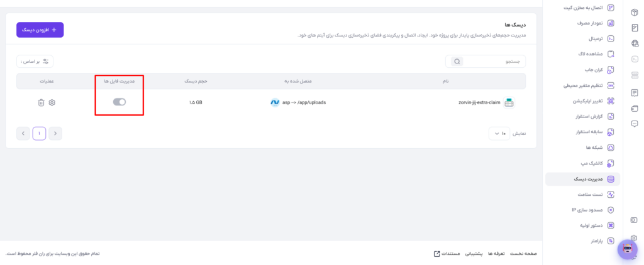The height and width of the screenshot is (265, 644).
Task: Open the filter by dropdown with sliders icon
Action: point(35,62)
